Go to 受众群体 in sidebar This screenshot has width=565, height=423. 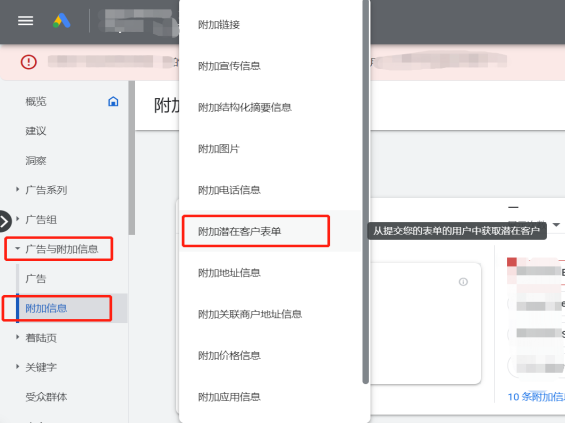point(46,397)
